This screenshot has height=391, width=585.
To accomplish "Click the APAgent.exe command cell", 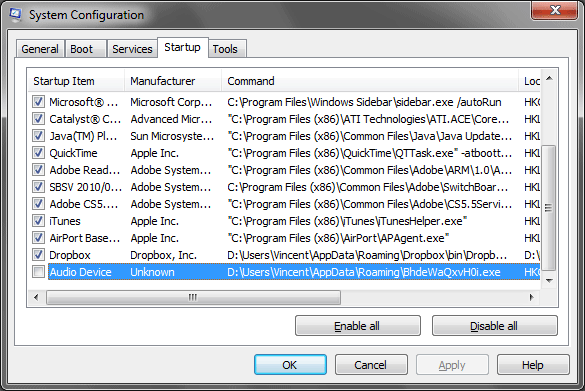I will click(338, 238).
